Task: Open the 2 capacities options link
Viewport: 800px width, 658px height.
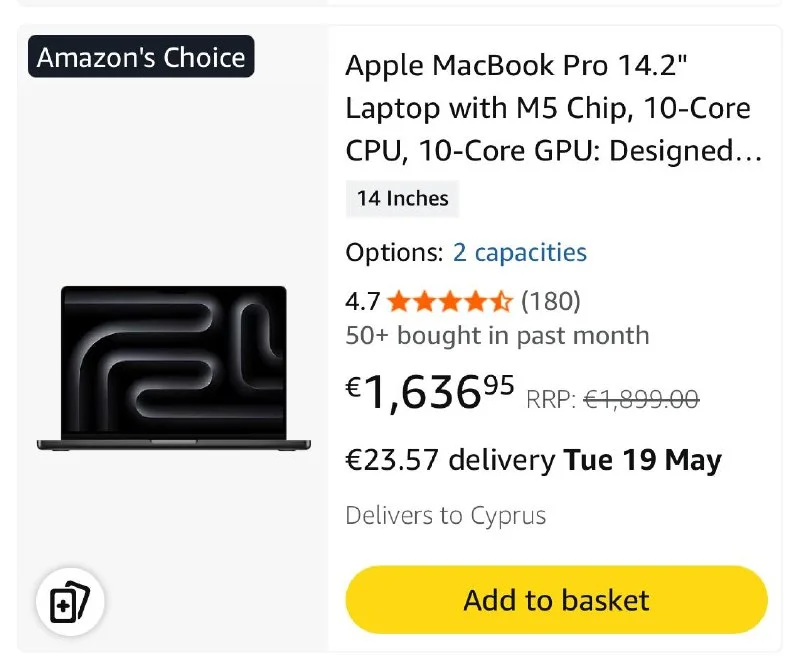Action: 520,252
